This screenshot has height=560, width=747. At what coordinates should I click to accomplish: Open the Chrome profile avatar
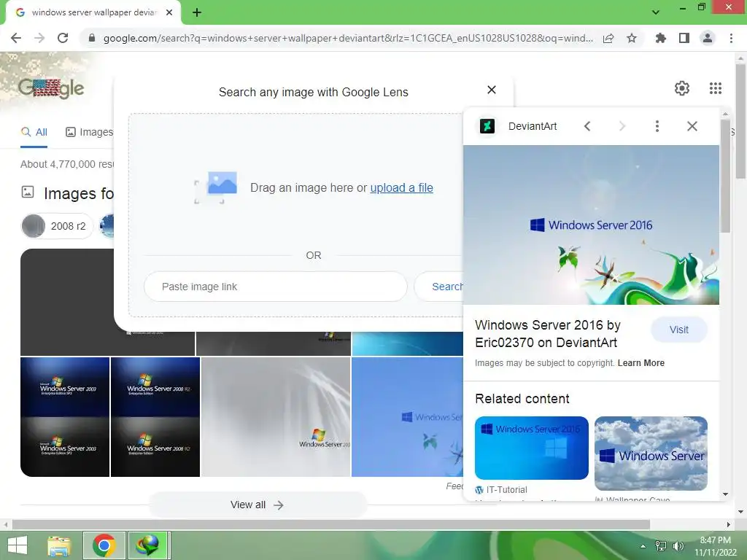pyautogui.click(x=708, y=38)
